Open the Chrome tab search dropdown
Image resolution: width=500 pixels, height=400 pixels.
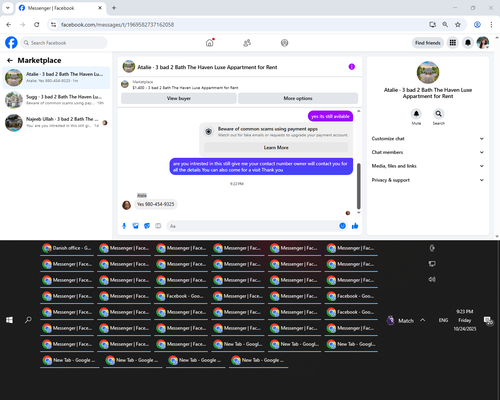click(8, 8)
